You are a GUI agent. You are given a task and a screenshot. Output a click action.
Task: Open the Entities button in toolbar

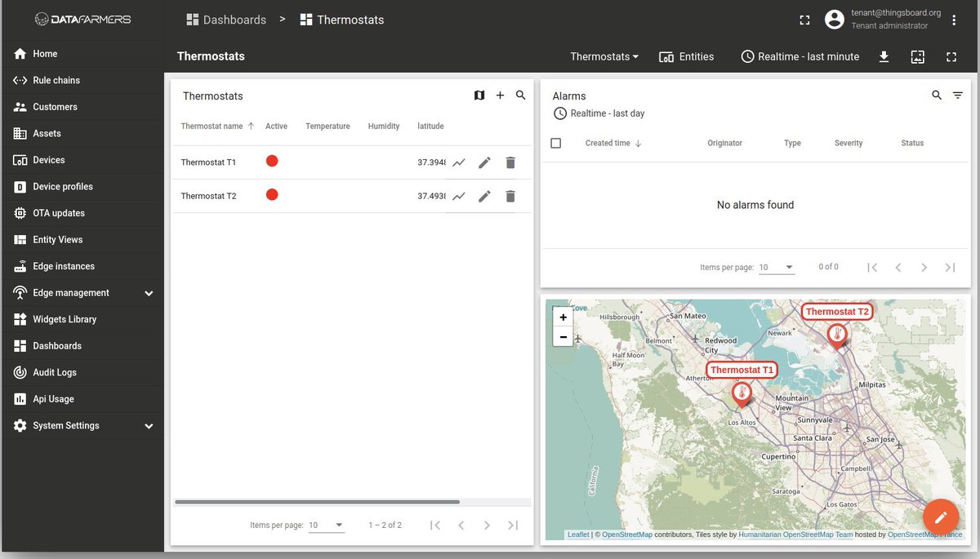[686, 57]
